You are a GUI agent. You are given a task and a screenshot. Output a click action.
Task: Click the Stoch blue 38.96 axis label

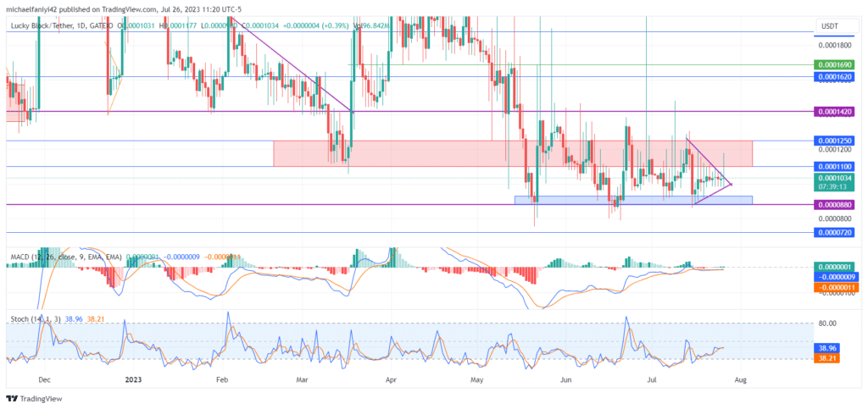tap(829, 349)
